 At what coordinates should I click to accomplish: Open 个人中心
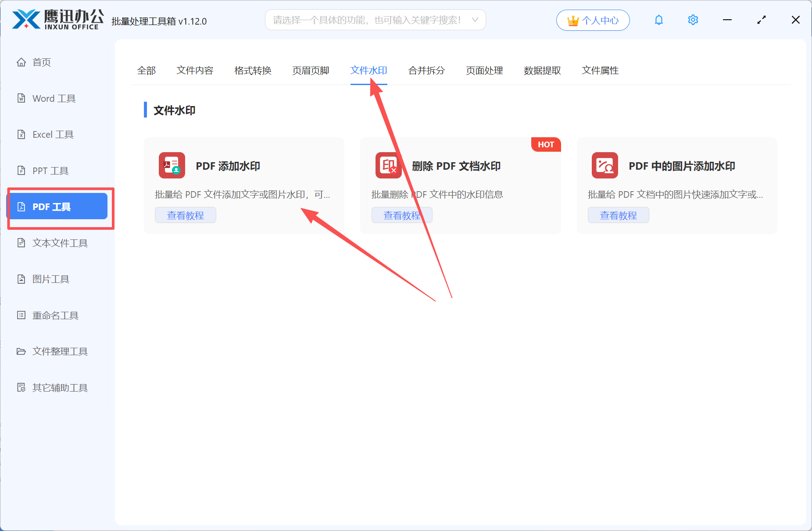pos(593,20)
